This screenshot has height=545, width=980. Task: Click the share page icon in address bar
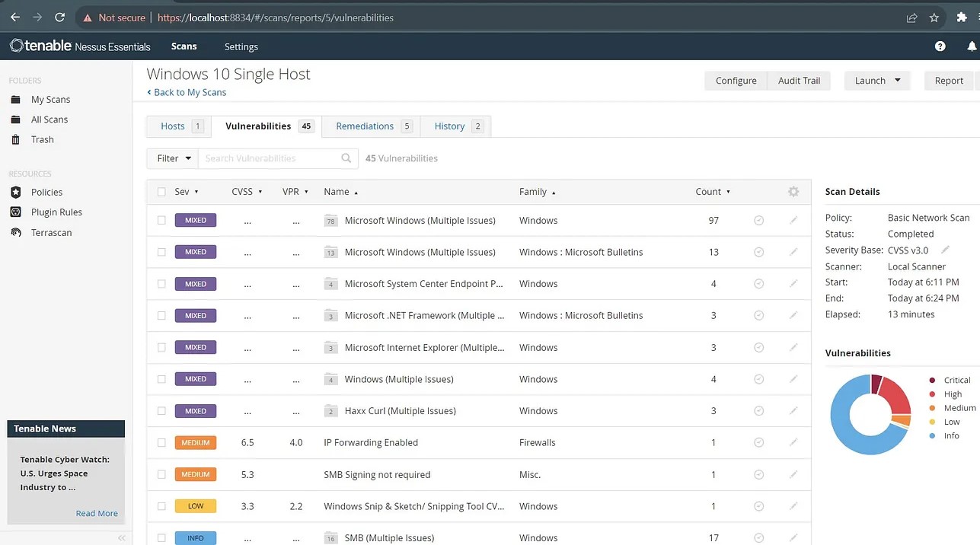[x=912, y=18]
